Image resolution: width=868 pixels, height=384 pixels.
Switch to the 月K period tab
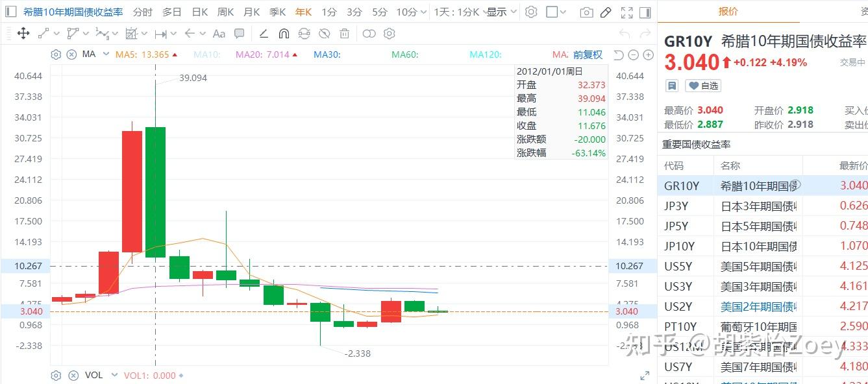[252, 12]
